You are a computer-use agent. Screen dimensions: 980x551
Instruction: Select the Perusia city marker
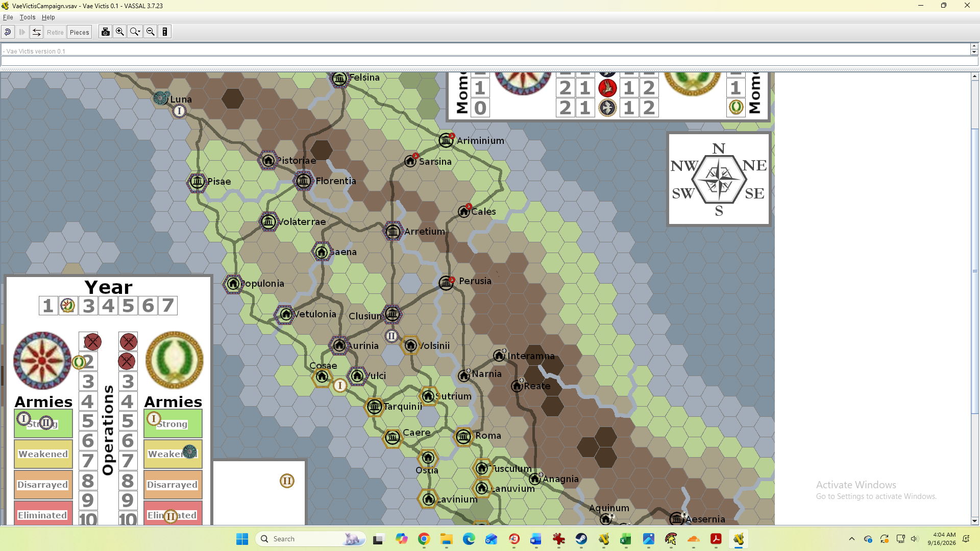[x=446, y=282]
